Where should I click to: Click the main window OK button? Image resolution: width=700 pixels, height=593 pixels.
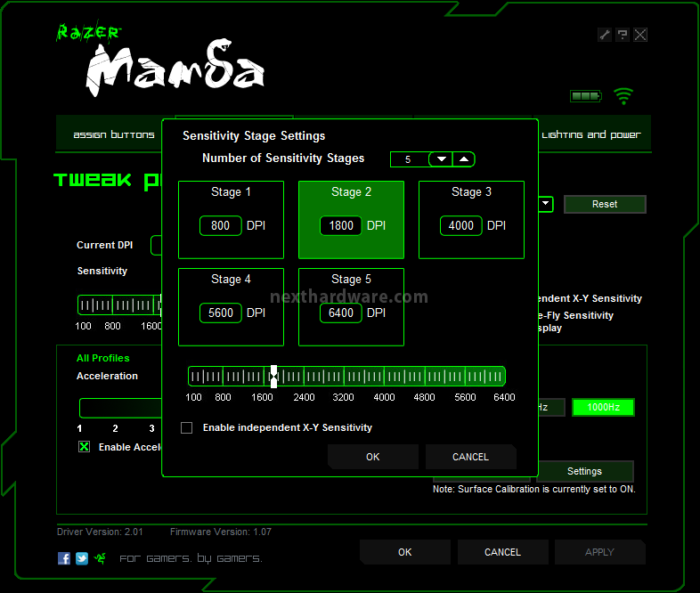click(x=405, y=552)
